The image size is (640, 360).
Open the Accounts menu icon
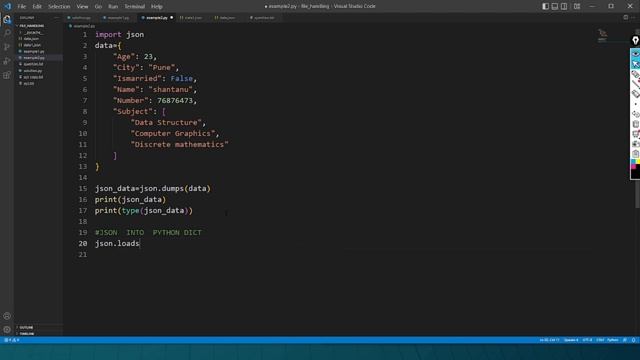pos(7,316)
